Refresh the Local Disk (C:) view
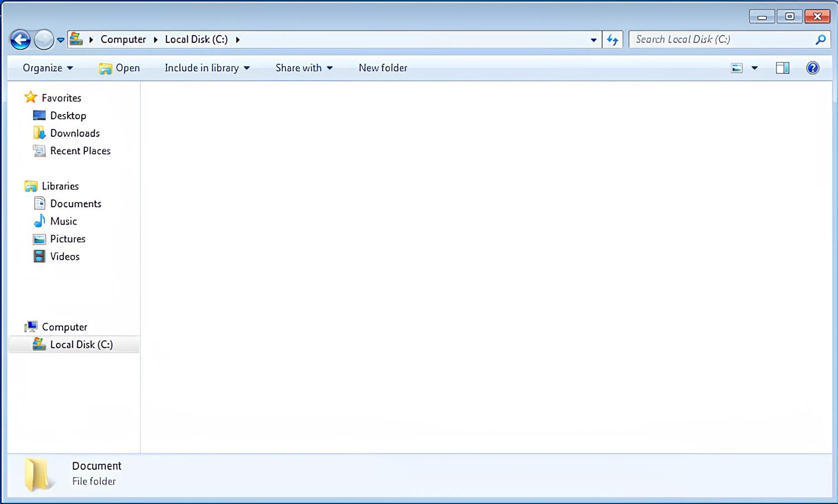838x504 pixels. 613,40
